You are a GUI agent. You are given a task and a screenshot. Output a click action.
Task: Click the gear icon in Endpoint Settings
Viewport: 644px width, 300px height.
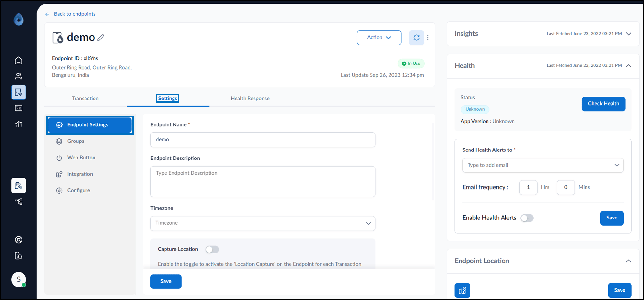pos(59,125)
